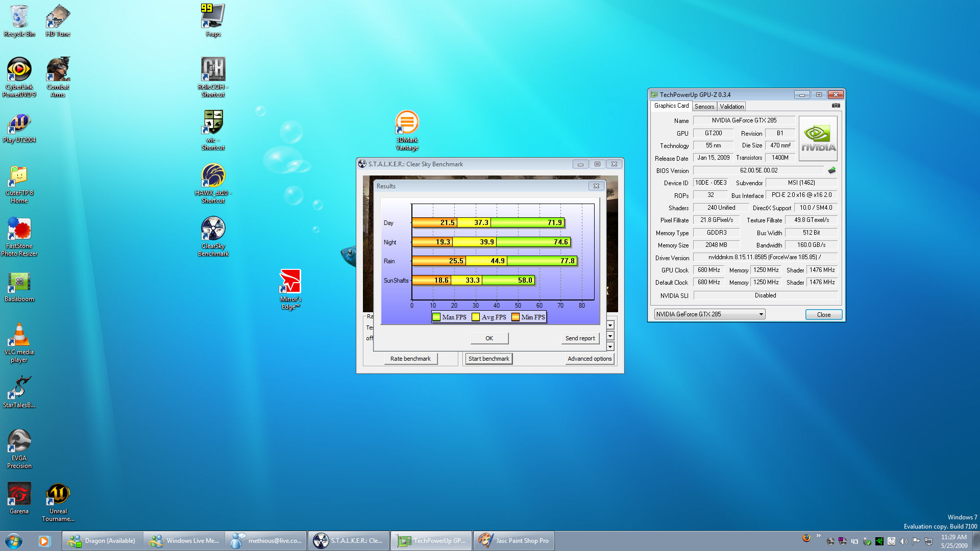Switch to S.T.A.L.K.E.R. taskbar button

pos(348,541)
